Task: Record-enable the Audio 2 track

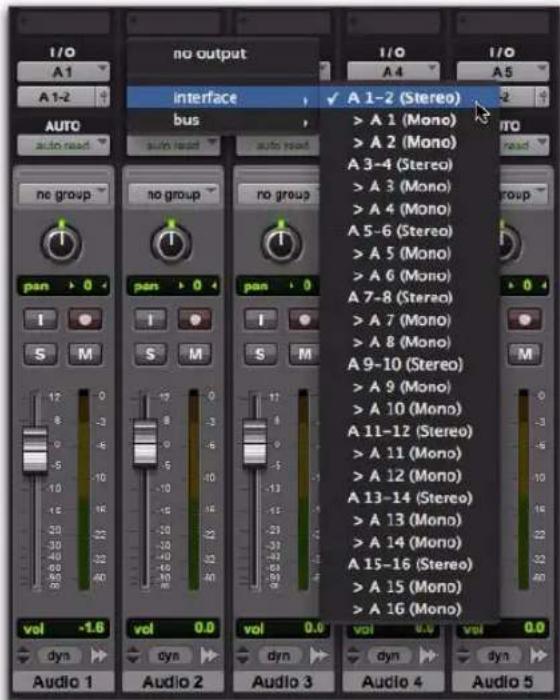Action: point(195,319)
